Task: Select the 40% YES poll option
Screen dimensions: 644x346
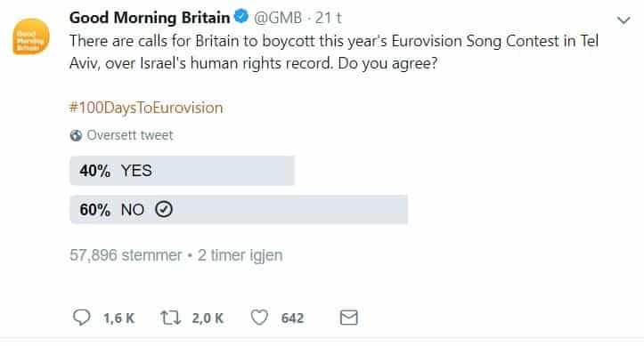Action: [182, 171]
